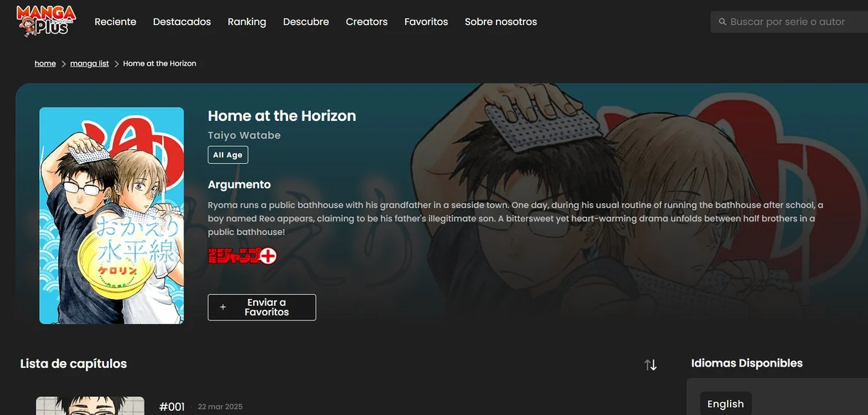Click the search magnifier icon

click(x=722, y=22)
